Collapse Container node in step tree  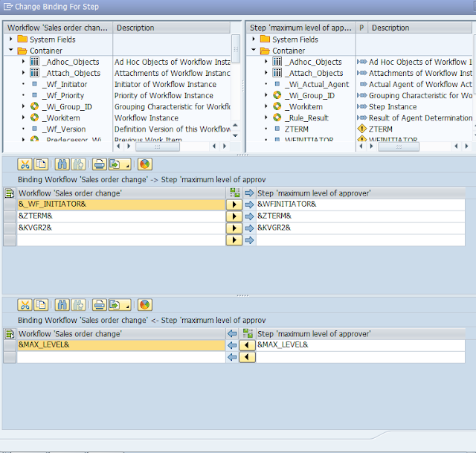coord(254,50)
